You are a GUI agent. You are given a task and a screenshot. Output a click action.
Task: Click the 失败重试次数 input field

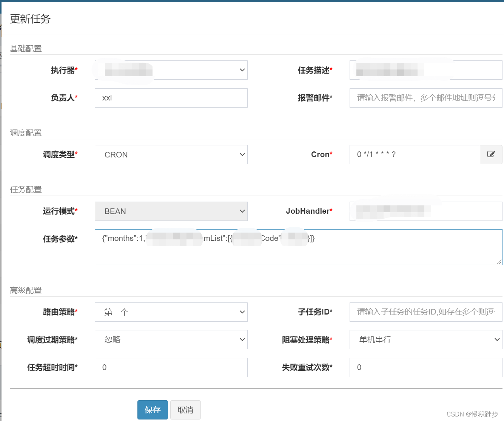click(426, 367)
